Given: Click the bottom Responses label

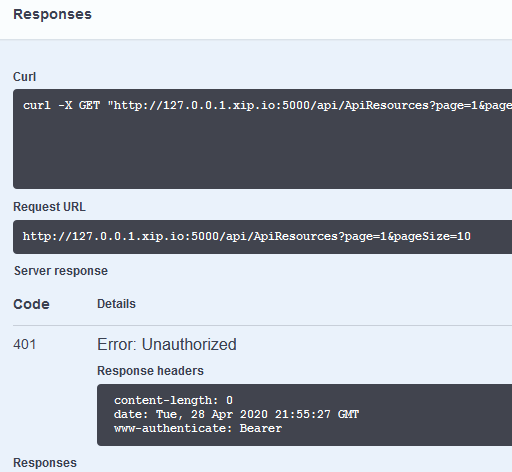Looking at the screenshot, I should click(45, 463).
